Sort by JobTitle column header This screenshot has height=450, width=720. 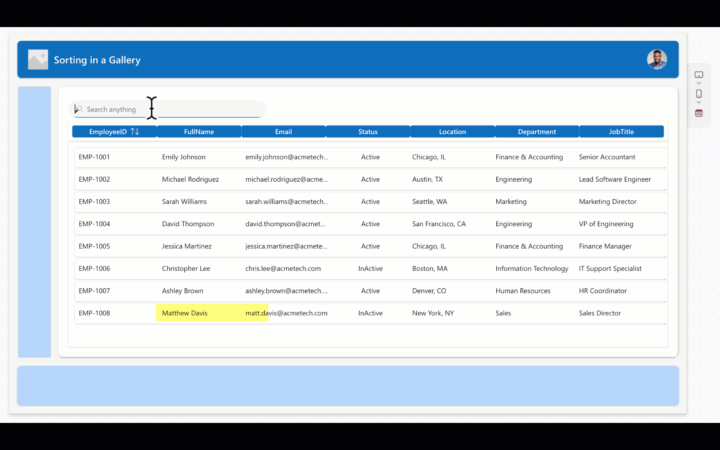coord(621,131)
